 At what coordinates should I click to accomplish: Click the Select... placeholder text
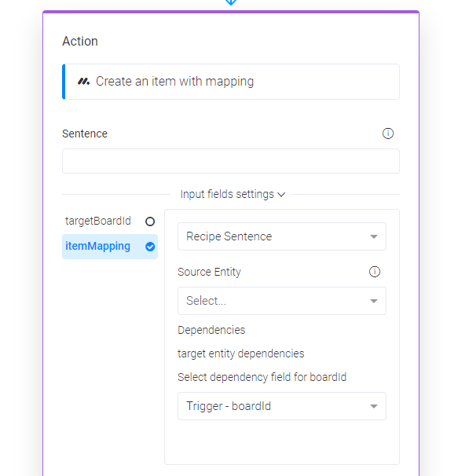click(206, 301)
